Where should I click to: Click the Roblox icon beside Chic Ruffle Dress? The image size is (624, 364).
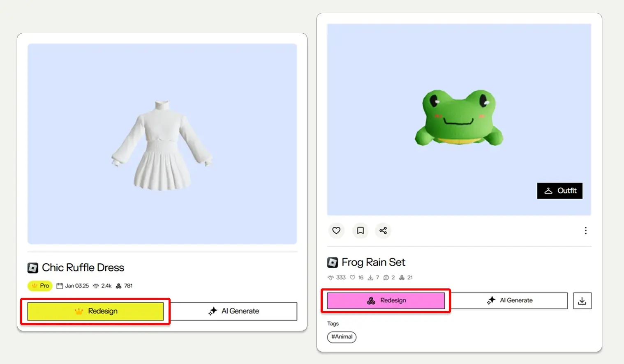pyautogui.click(x=33, y=268)
